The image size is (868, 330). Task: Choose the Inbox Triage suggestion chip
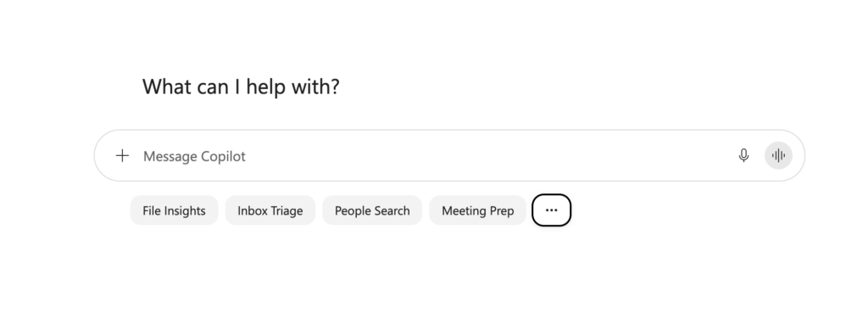[270, 210]
